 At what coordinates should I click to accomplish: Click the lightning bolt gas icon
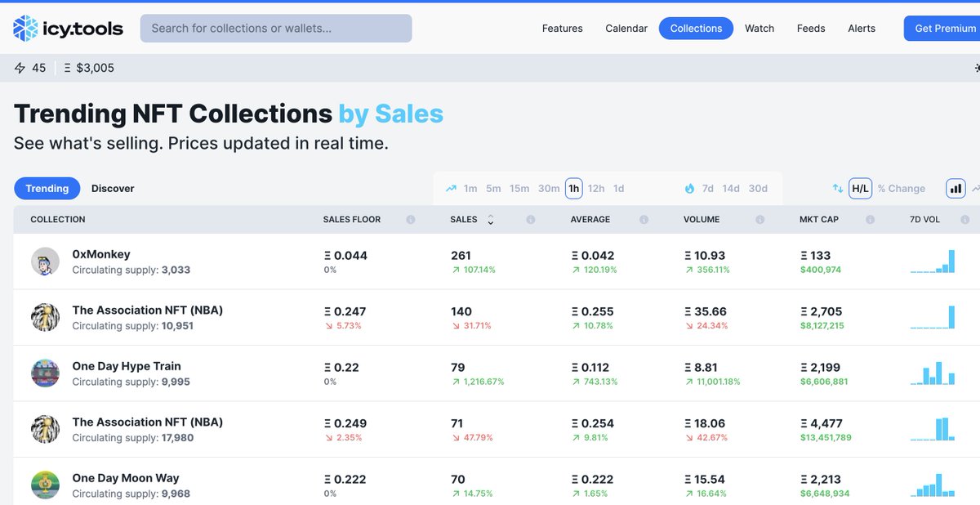[20, 68]
